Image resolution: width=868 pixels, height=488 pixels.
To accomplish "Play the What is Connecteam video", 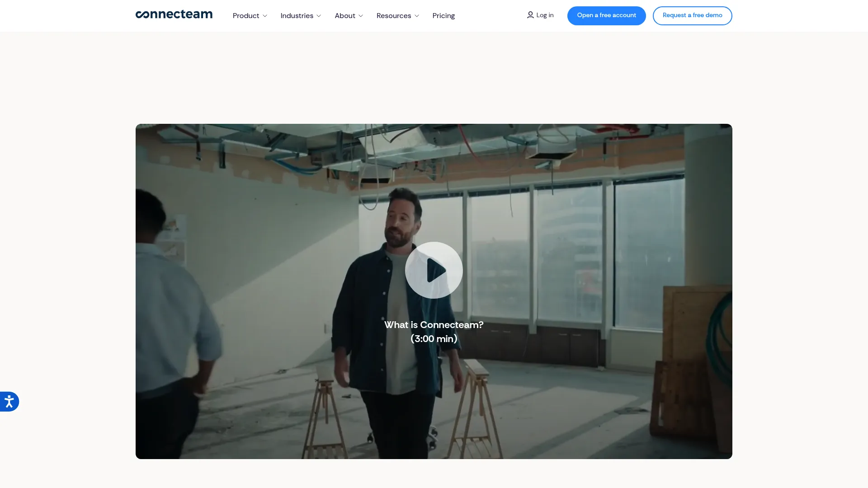I will [434, 270].
